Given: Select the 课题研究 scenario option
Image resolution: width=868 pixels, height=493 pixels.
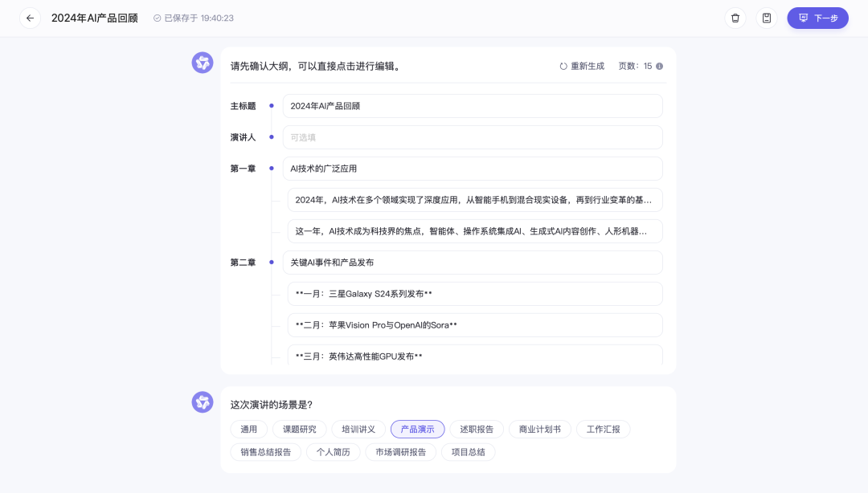Looking at the screenshot, I should point(298,429).
